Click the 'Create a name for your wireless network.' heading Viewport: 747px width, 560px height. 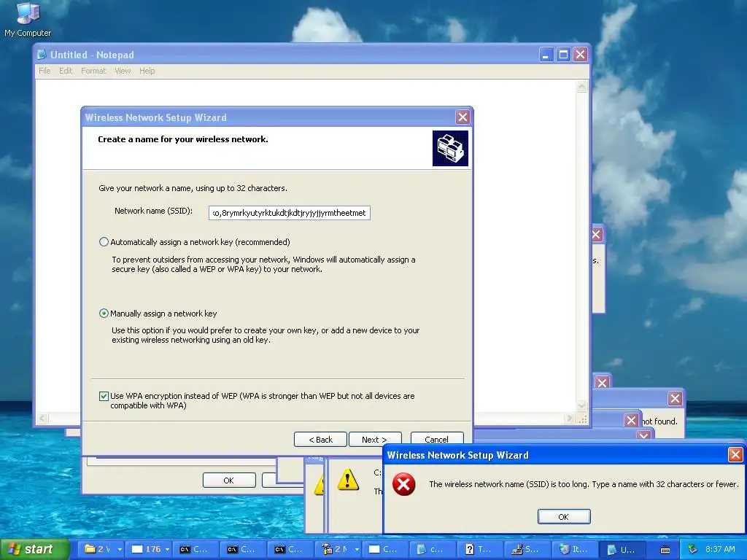(x=183, y=139)
